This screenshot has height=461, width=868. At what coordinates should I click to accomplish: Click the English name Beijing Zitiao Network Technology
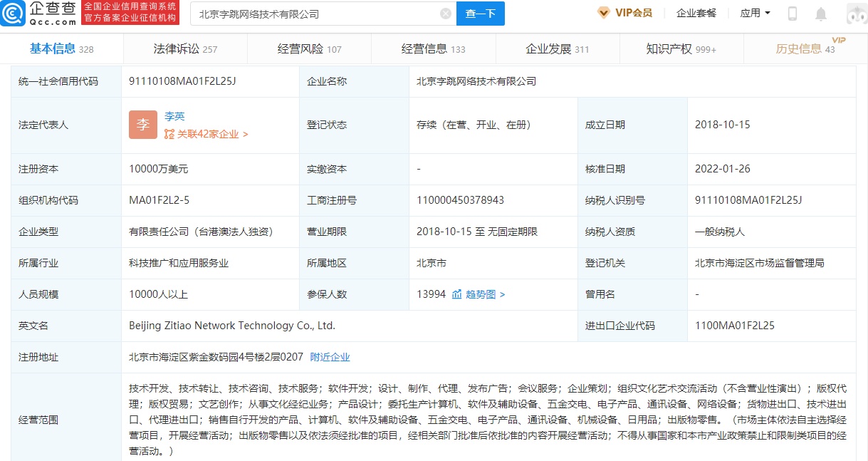click(231, 326)
